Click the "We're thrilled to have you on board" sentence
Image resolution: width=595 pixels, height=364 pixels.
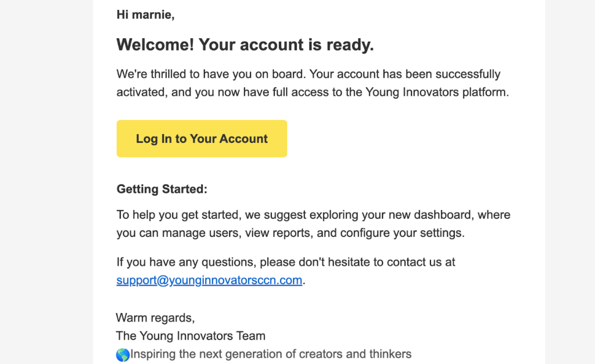click(x=210, y=74)
